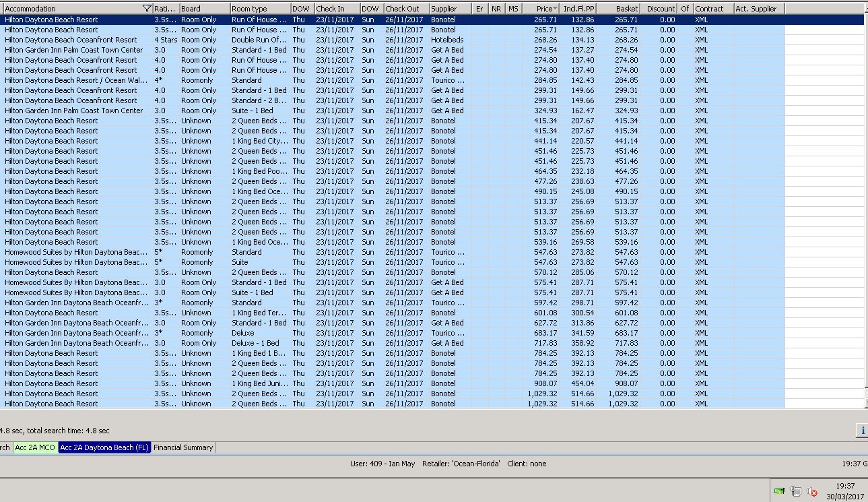Click the Board column header
This screenshot has width=868, height=502.
click(x=204, y=9)
